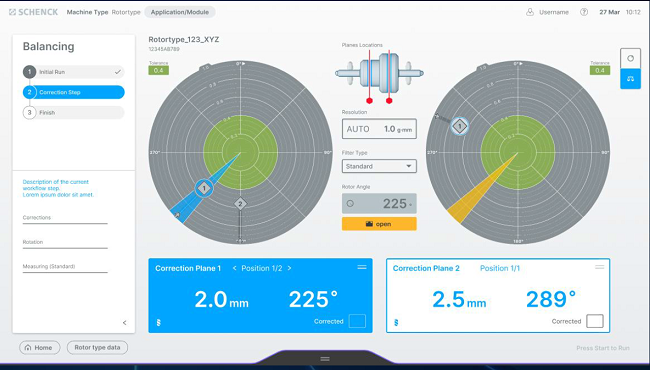Check Corrected box in Correction Plane 1
Image resolution: width=650 pixels, height=370 pixels.
tap(357, 321)
